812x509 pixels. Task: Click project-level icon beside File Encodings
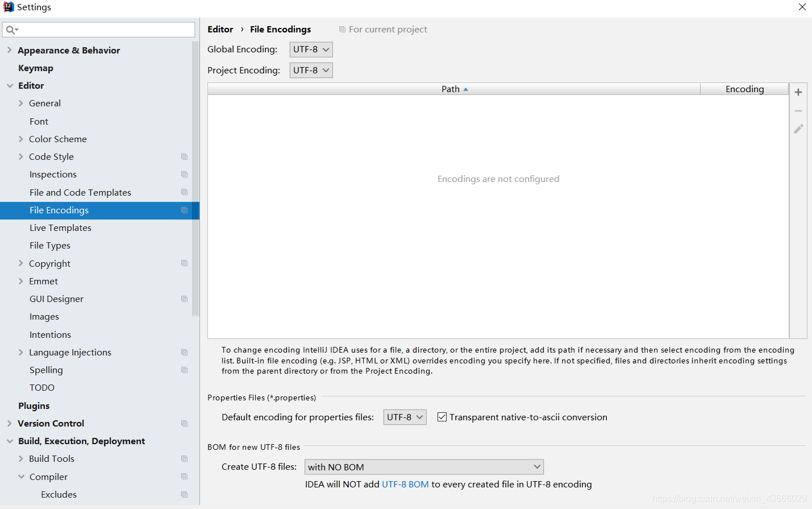click(x=184, y=210)
